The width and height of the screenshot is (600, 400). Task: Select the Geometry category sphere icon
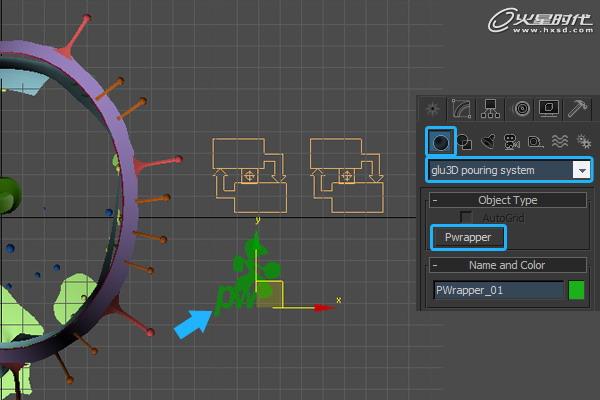441,142
